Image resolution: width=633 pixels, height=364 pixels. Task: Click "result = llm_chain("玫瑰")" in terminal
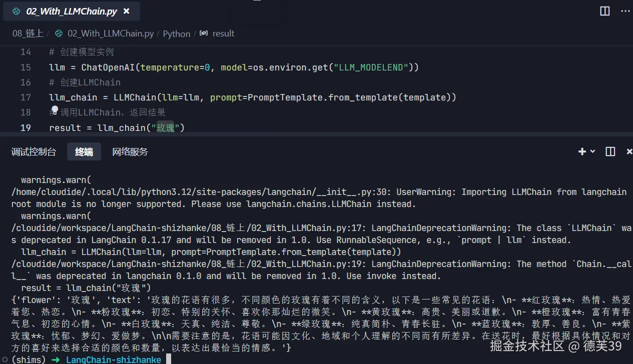86,288
